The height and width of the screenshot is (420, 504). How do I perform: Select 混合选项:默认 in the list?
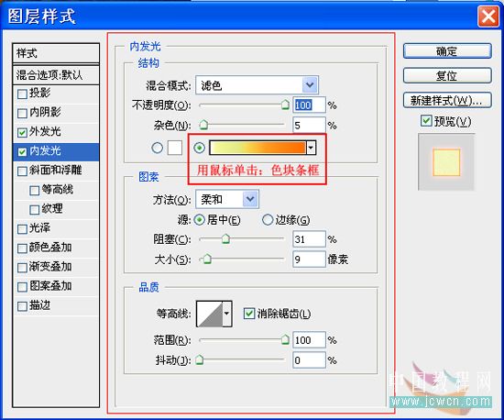[56, 75]
